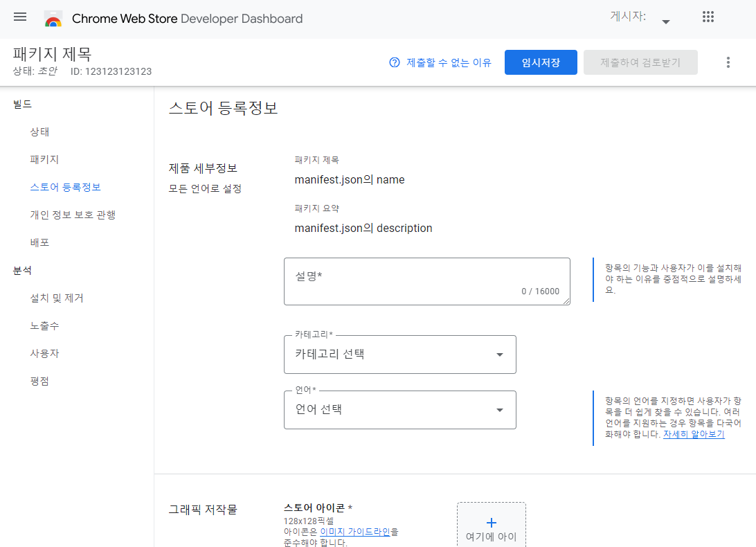
Task: Open the 이미지 가이드라인 link
Action: pyautogui.click(x=355, y=532)
